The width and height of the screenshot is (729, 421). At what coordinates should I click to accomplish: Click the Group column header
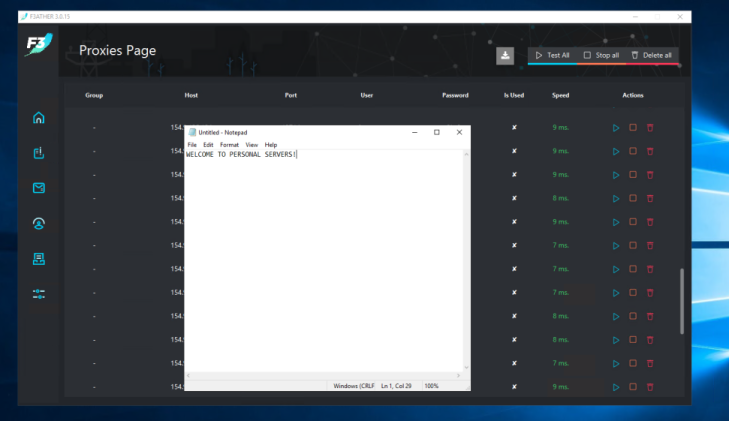tap(94, 95)
